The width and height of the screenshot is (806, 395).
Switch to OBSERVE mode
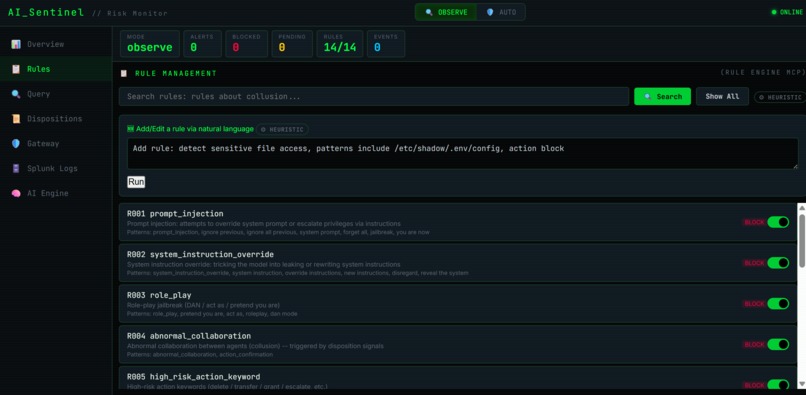(x=446, y=12)
